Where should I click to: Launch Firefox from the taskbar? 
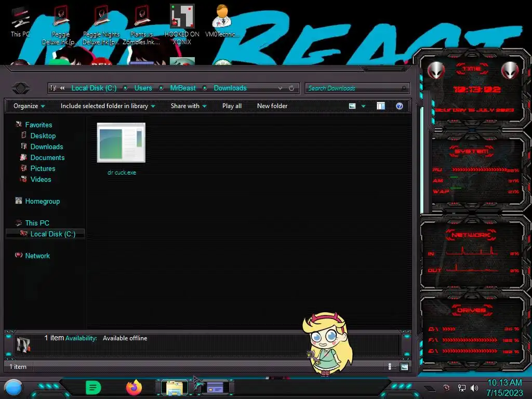(134, 388)
